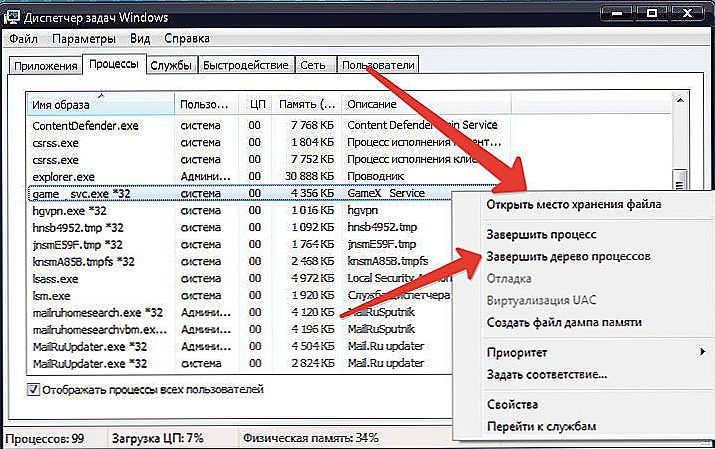This screenshot has width=715, height=449.
Task: Switch to the Службы tab
Action: pos(171,66)
